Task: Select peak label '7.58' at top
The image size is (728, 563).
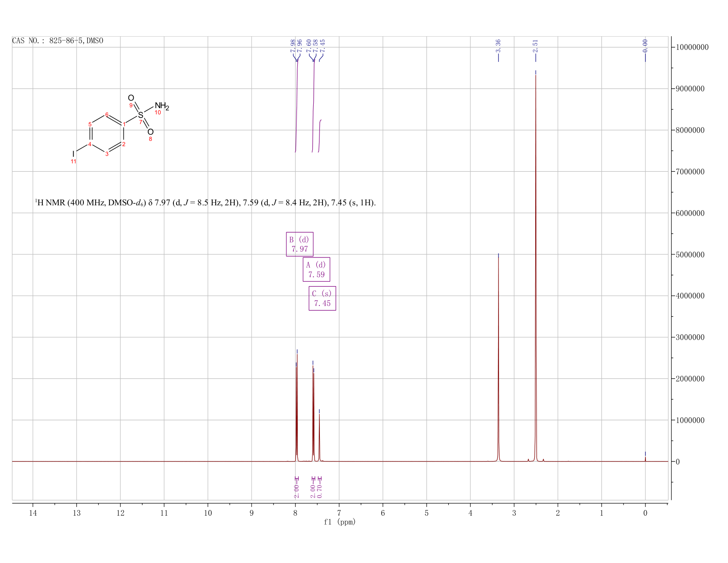Action: tap(315, 46)
